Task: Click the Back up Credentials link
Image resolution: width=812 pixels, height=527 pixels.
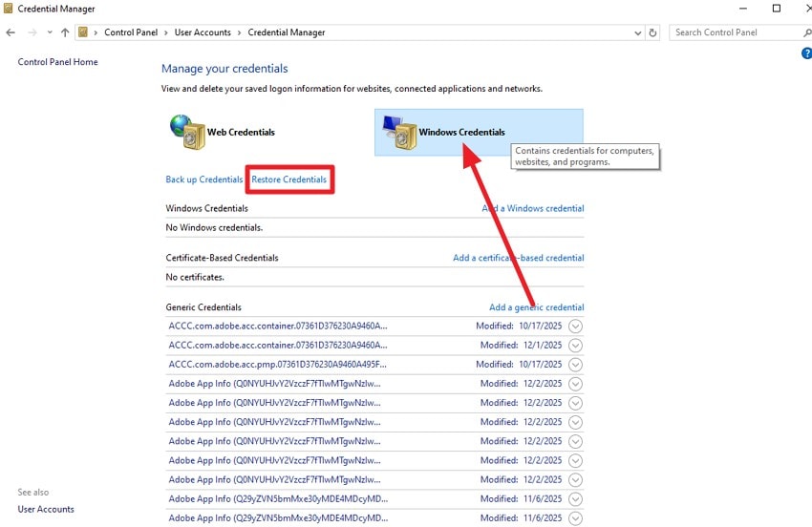Action: [204, 179]
